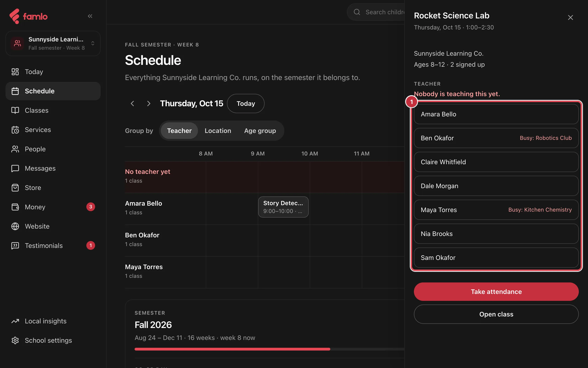Open the Today dashboard icon
Viewport: 588px width, 368px height.
tap(15, 72)
